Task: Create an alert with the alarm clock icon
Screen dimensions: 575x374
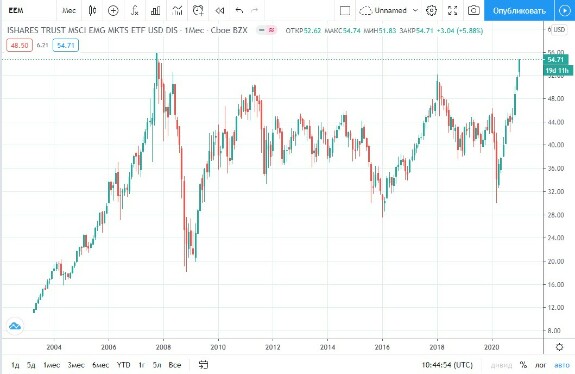Action: [198, 11]
